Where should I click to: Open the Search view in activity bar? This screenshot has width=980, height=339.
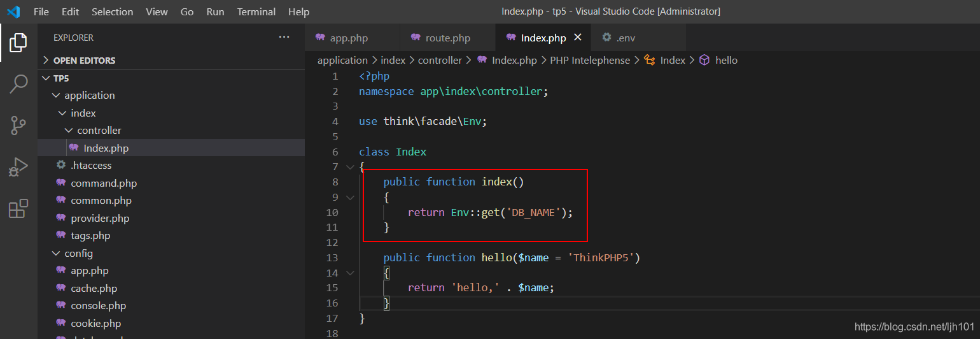[x=18, y=84]
